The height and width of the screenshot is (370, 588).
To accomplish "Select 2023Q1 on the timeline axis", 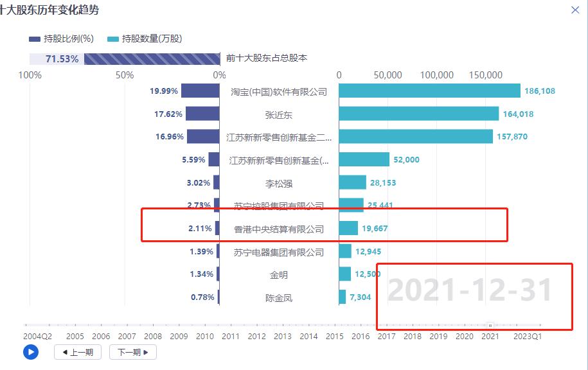I will [x=527, y=335].
